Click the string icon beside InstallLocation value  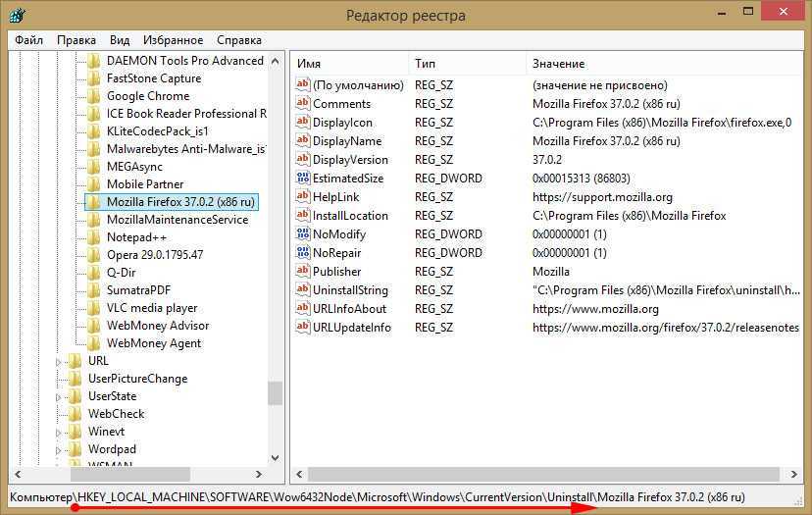pyautogui.click(x=303, y=215)
